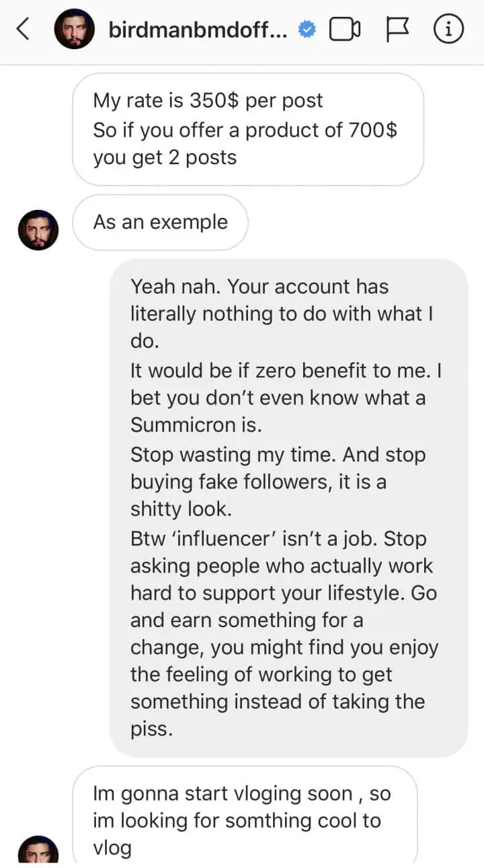Click "700$" in the first message

(368, 129)
